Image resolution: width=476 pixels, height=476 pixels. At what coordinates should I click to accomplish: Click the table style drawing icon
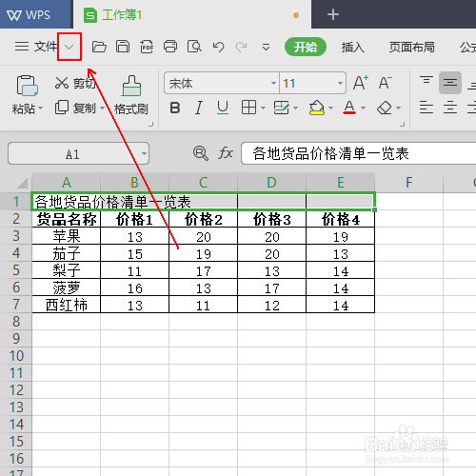281,108
